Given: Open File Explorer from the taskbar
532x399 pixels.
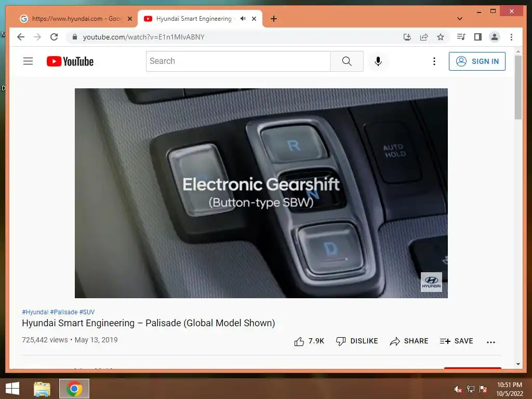Looking at the screenshot, I should 42,389.
